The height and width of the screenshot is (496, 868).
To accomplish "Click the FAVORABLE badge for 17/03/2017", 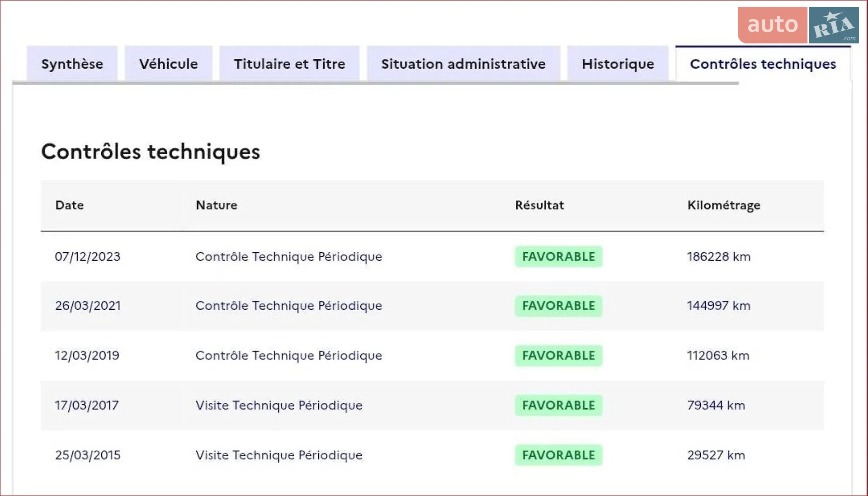I will coord(559,405).
